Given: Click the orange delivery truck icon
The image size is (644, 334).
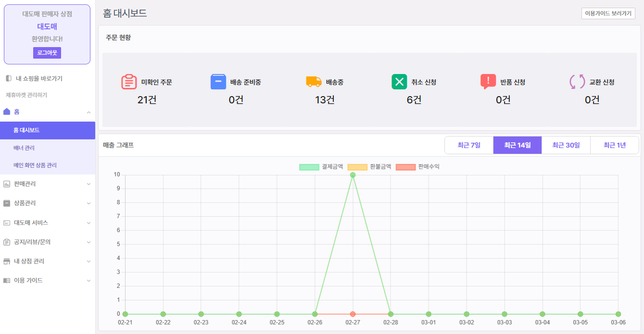Looking at the screenshot, I should [x=314, y=82].
